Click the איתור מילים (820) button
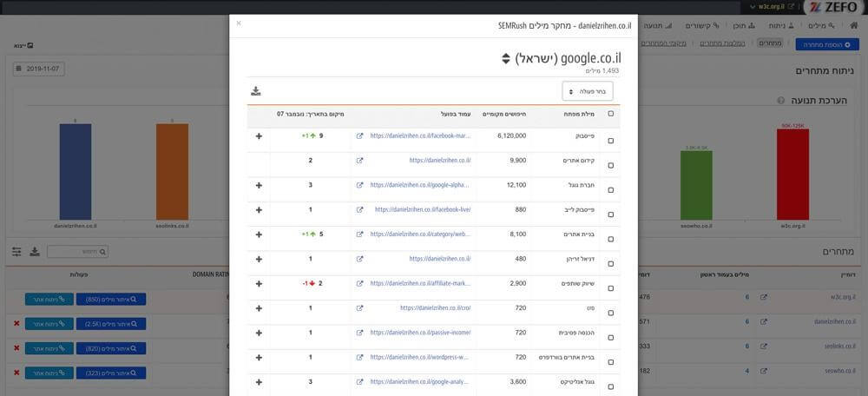868x396 pixels. 111,348
